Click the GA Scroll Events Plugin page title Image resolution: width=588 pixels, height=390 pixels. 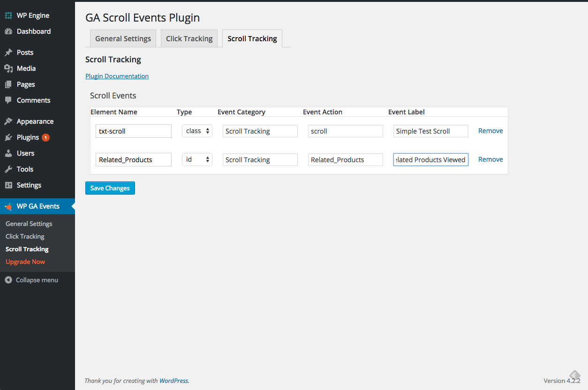coord(143,18)
